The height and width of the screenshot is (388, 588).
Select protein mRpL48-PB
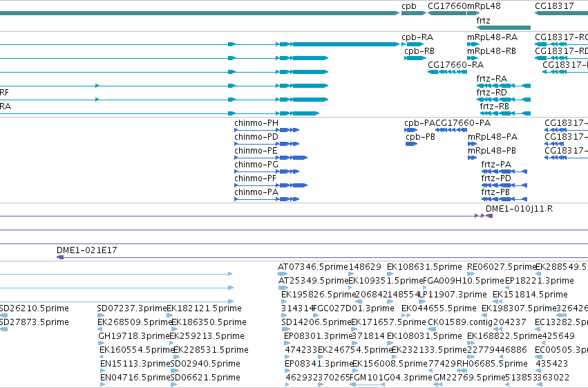(472, 158)
